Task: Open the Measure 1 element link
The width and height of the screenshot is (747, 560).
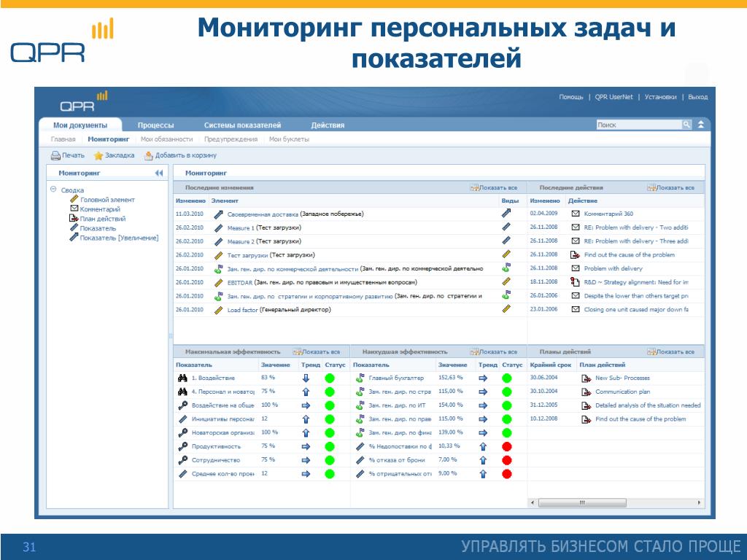Action: [241, 228]
